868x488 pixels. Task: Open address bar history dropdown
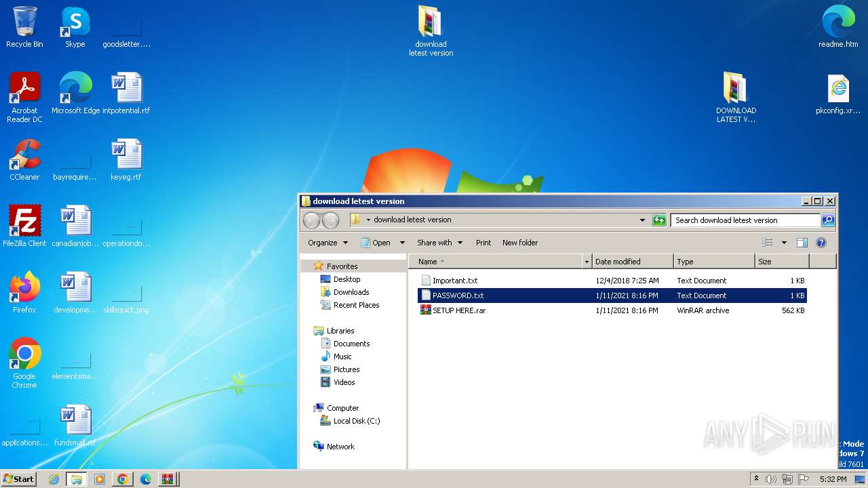[642, 220]
